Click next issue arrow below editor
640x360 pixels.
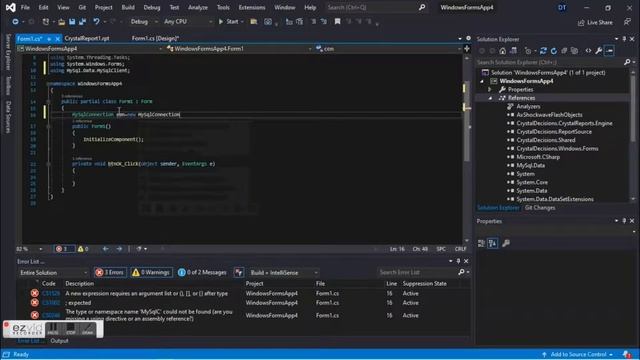pyautogui.click(x=119, y=249)
